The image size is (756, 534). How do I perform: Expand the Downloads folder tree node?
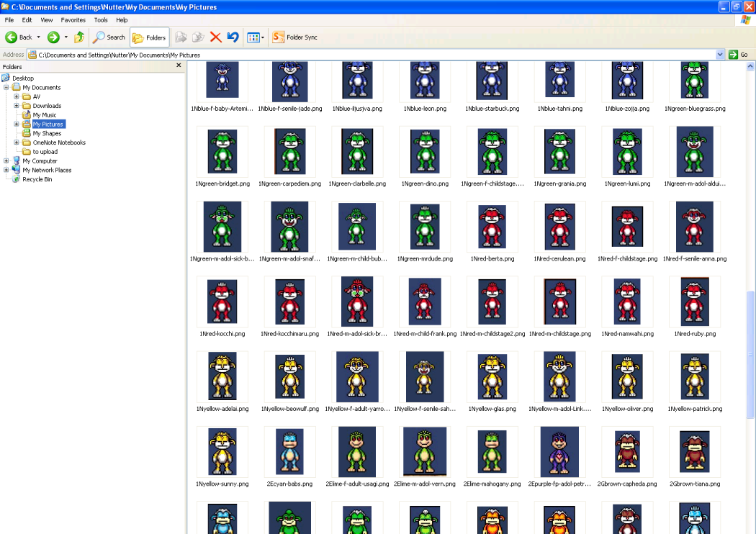[17, 106]
